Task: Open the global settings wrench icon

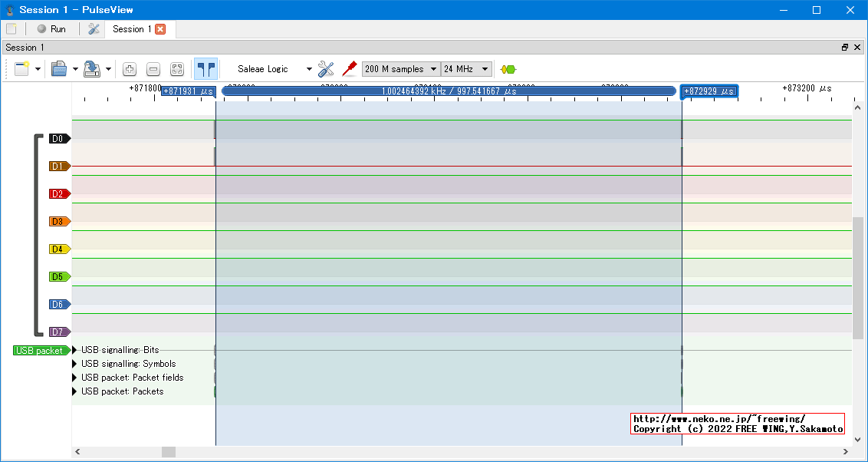Action: click(94, 29)
